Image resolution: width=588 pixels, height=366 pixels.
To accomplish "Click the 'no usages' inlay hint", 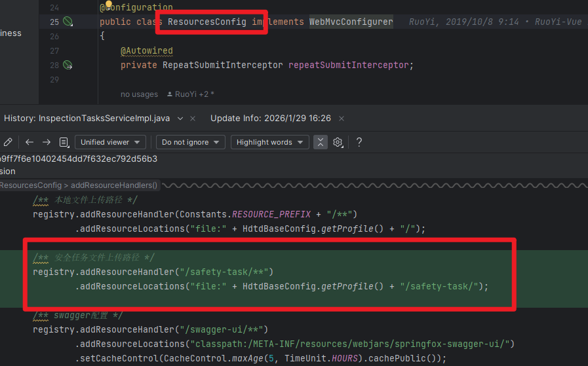I will click(139, 94).
